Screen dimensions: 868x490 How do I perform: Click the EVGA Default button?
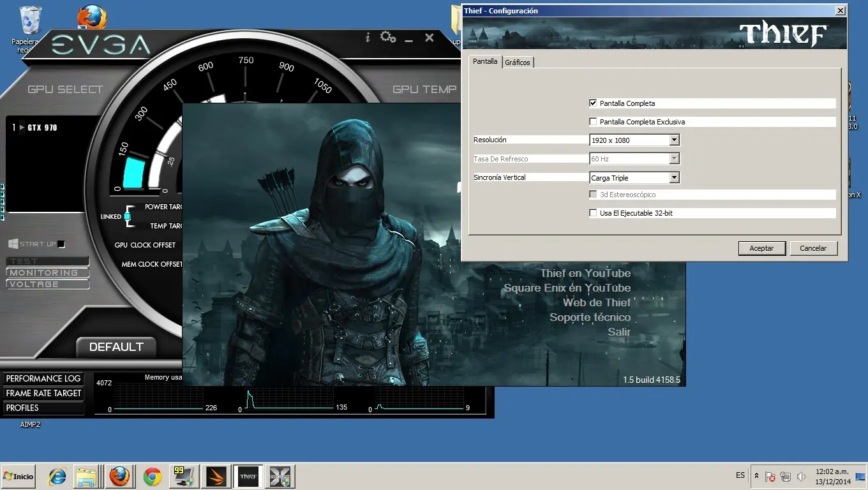click(116, 347)
